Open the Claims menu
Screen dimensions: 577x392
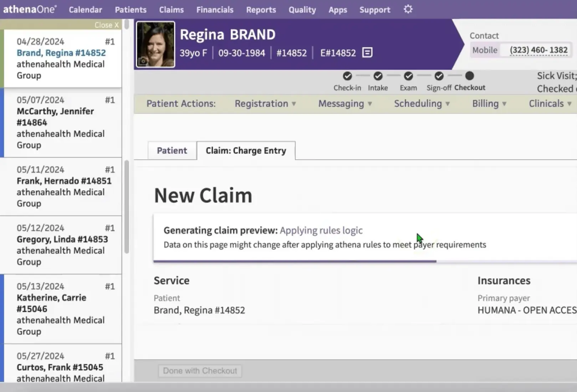[171, 10]
